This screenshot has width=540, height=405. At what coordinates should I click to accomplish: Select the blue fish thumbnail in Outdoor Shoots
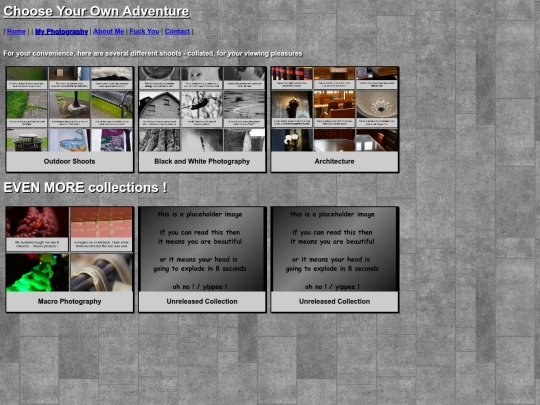(70, 140)
